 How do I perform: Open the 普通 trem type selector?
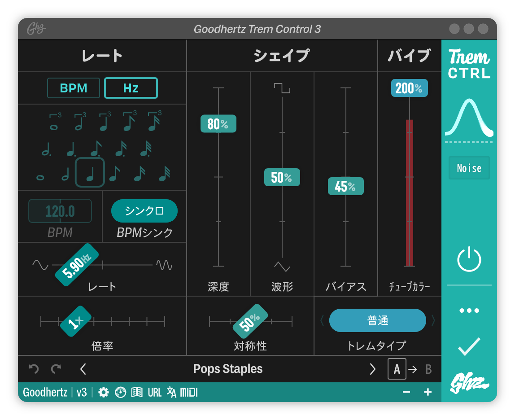pyautogui.click(x=378, y=320)
